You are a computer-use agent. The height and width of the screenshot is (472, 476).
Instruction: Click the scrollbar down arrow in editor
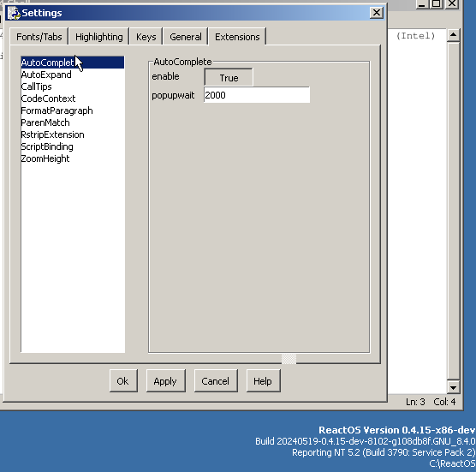point(453,387)
